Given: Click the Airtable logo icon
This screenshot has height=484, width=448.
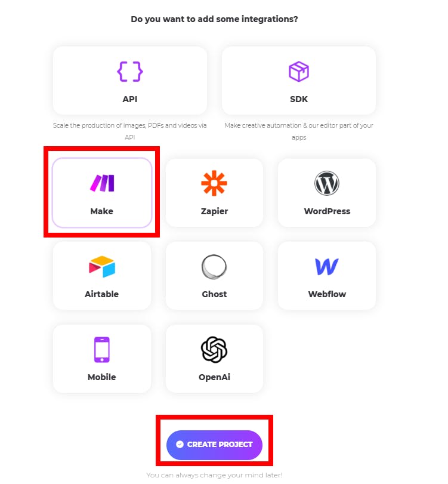Looking at the screenshot, I should pos(101,266).
